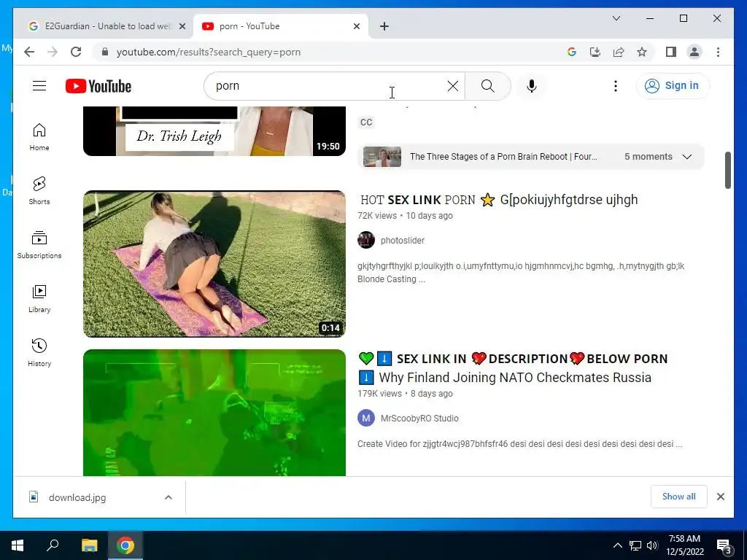This screenshot has width=747, height=560.
Task: Open the photoslider channel avatar
Action: [366, 240]
